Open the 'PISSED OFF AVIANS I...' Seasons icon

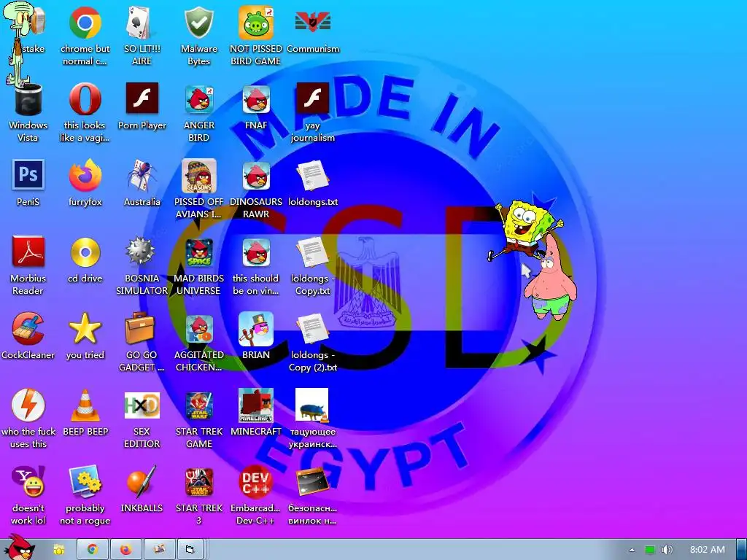[198, 176]
